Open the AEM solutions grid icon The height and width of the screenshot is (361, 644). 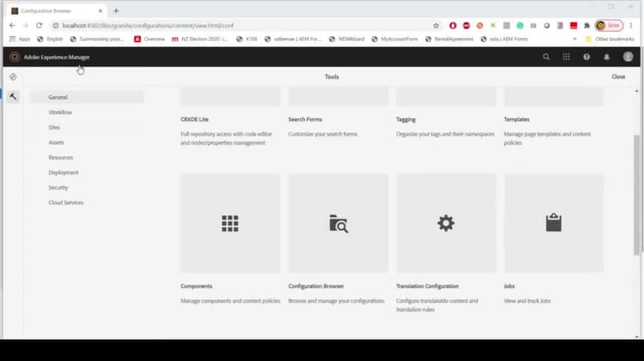[x=566, y=57]
